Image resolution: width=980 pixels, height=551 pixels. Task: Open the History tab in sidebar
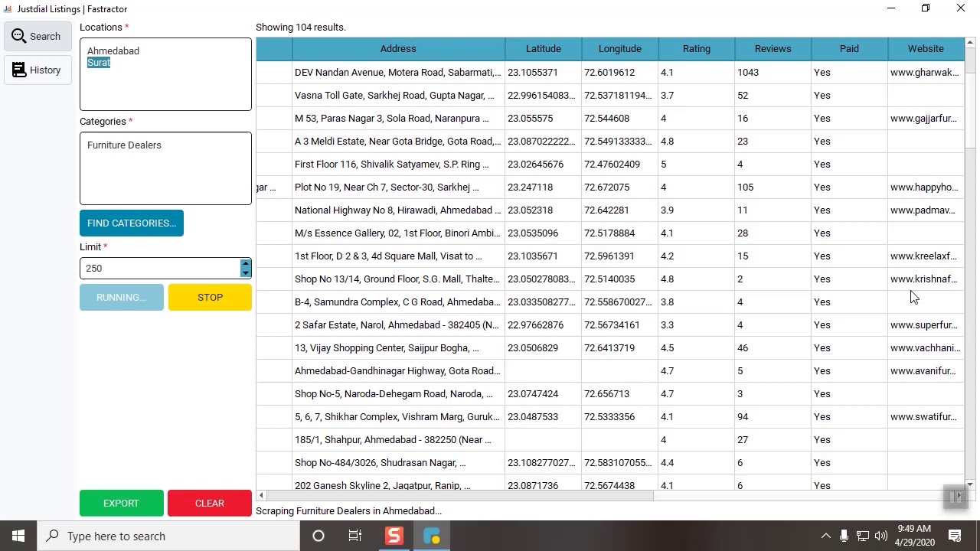point(37,70)
